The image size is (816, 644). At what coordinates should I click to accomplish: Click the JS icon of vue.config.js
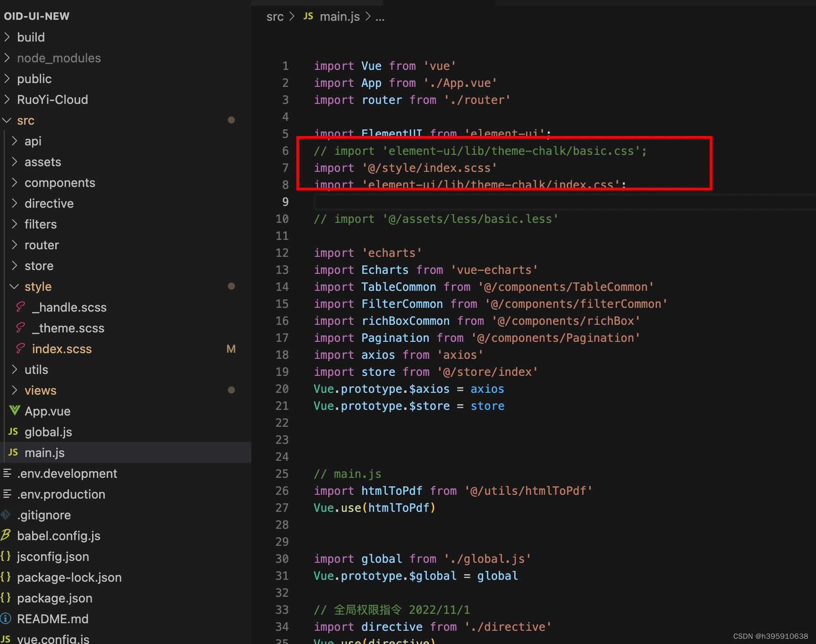6,639
